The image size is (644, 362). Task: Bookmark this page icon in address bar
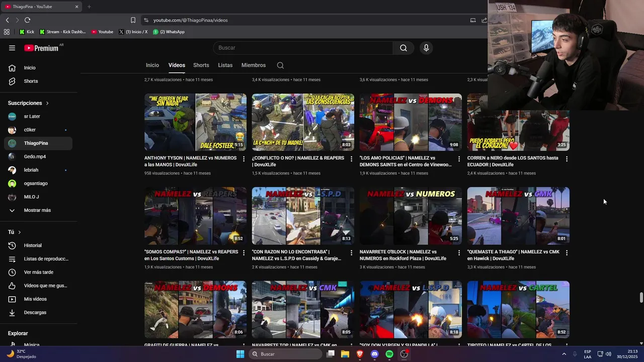133,20
